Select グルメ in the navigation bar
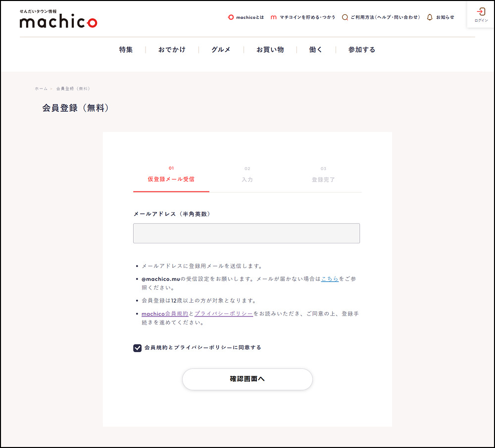Viewport: 495px width, 448px height. tap(221, 49)
